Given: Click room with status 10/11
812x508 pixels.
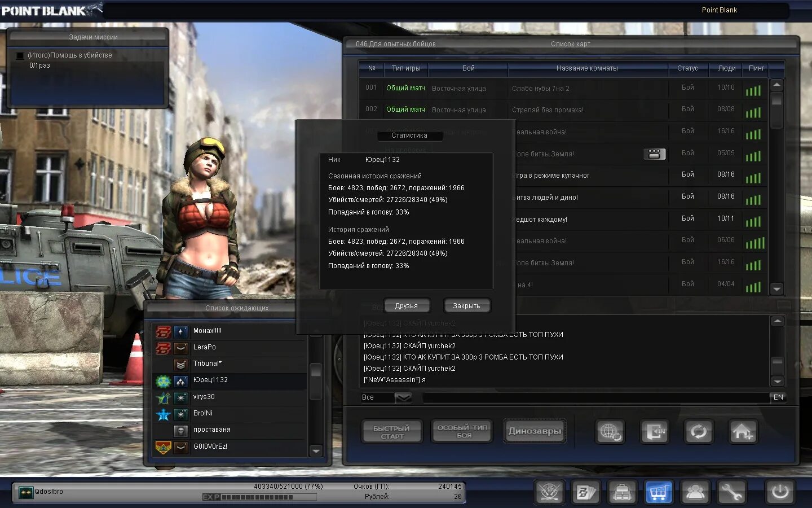Looking at the screenshot, I should coord(639,219).
